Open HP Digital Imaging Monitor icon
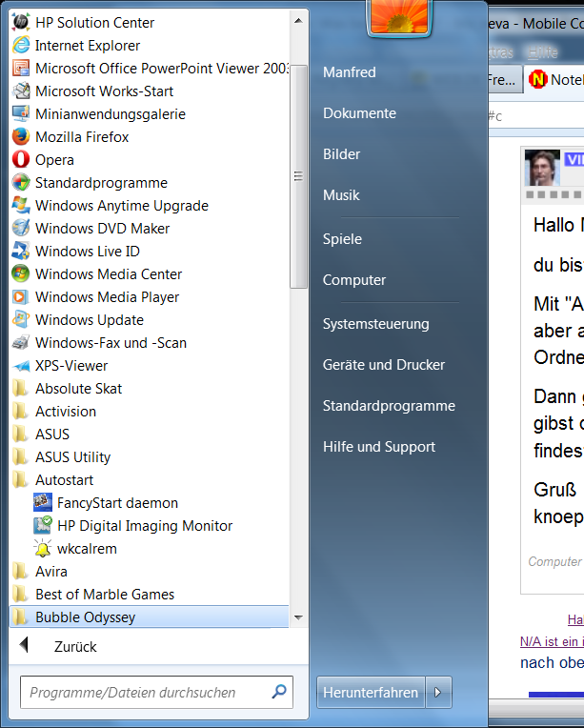Viewport: 584px width, 728px height. [42, 525]
